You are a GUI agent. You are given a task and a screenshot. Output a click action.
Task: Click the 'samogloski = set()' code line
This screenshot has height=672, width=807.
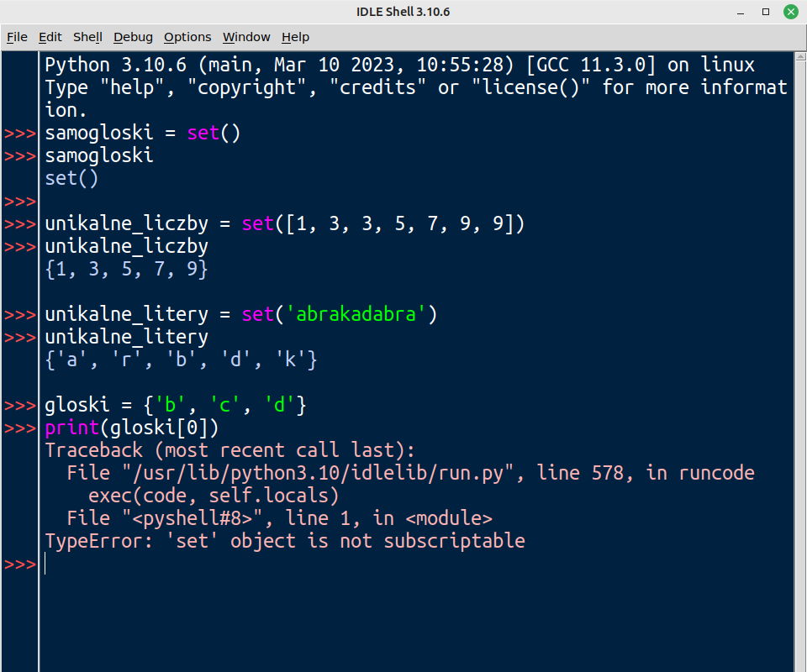(x=143, y=133)
